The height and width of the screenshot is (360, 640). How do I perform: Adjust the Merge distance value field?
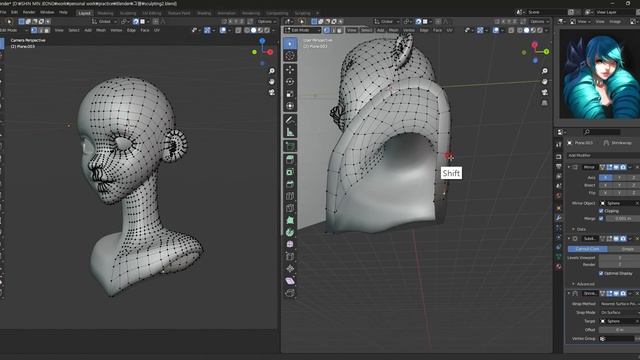click(x=622, y=218)
